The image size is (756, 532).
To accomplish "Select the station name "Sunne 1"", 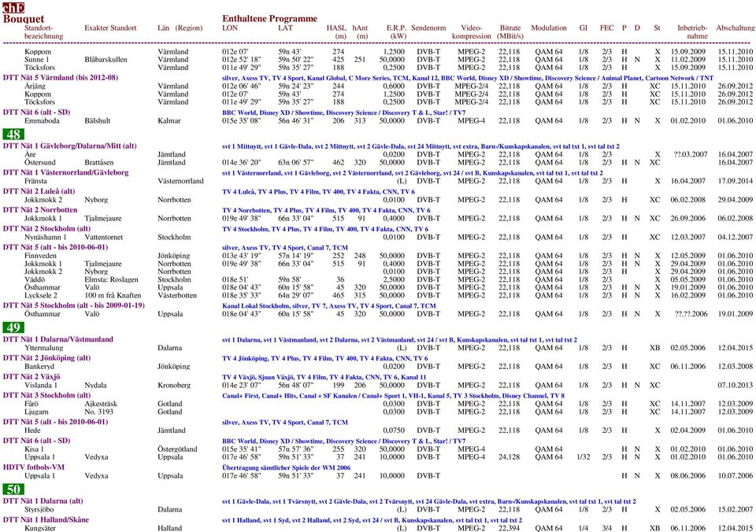I will pos(37,60).
